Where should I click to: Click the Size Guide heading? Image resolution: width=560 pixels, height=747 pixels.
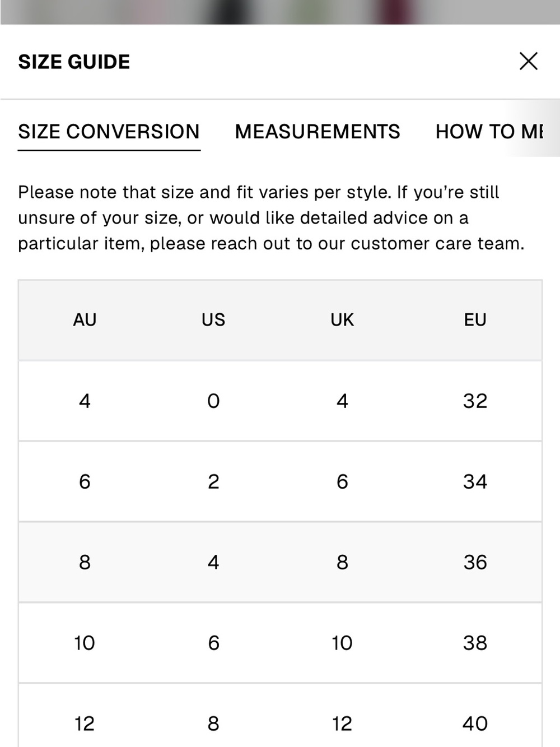(x=74, y=62)
